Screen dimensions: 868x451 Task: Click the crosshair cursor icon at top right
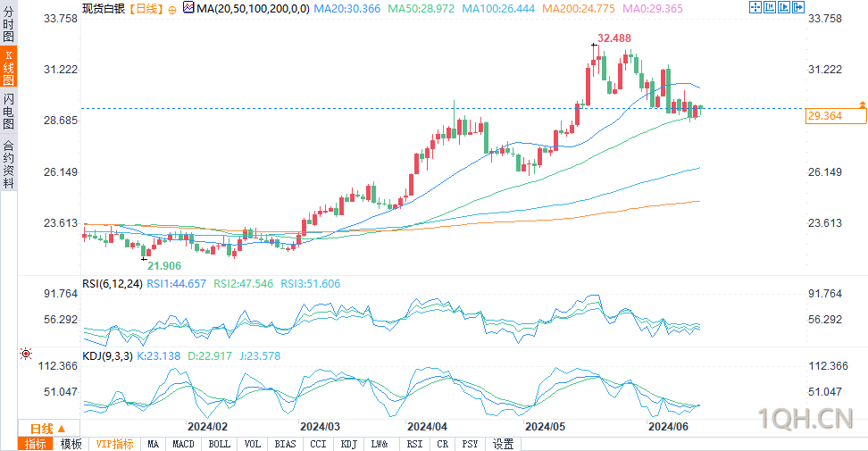[x=755, y=7]
